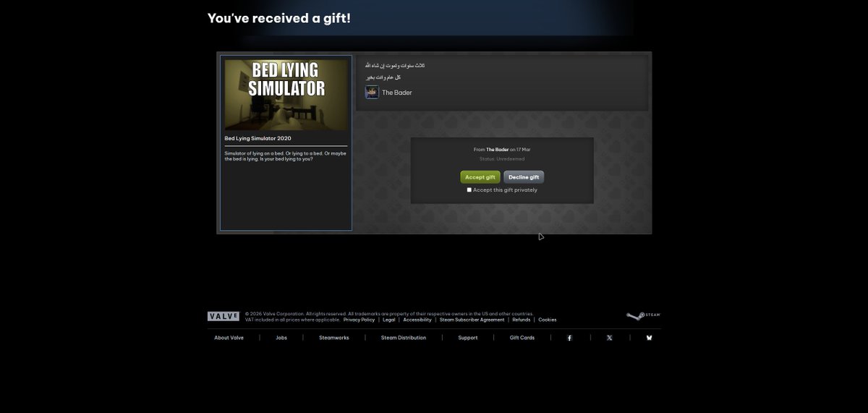Click the Accept gift button
This screenshot has height=413, width=868.
(480, 177)
